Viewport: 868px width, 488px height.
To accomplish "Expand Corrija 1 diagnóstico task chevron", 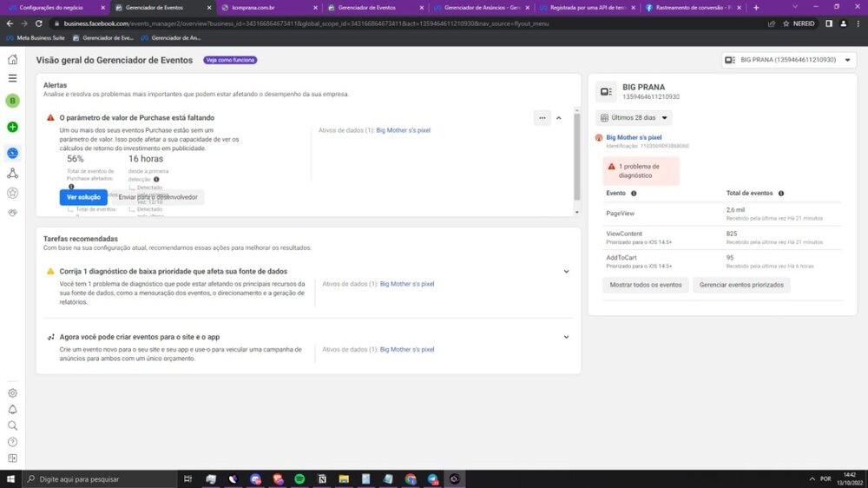I will (x=566, y=272).
